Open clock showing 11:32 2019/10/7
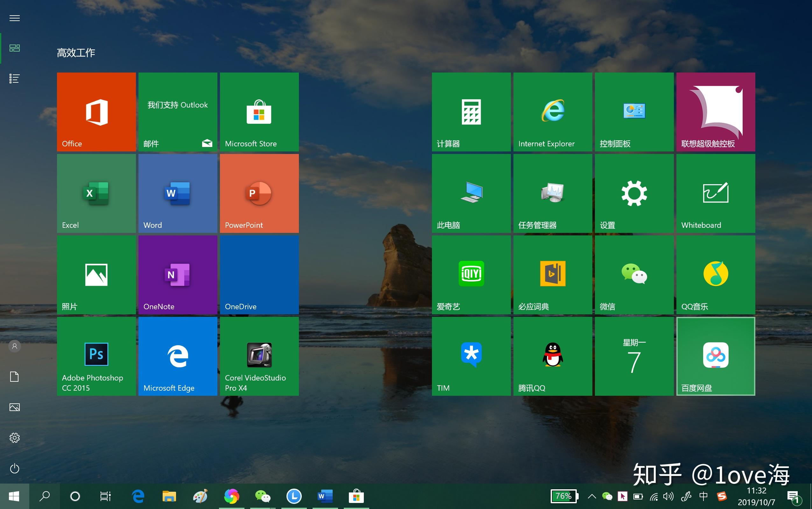The image size is (812, 509). (x=756, y=497)
